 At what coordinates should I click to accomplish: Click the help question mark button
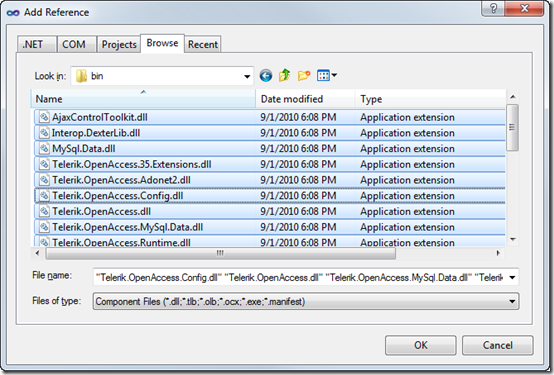[493, 8]
